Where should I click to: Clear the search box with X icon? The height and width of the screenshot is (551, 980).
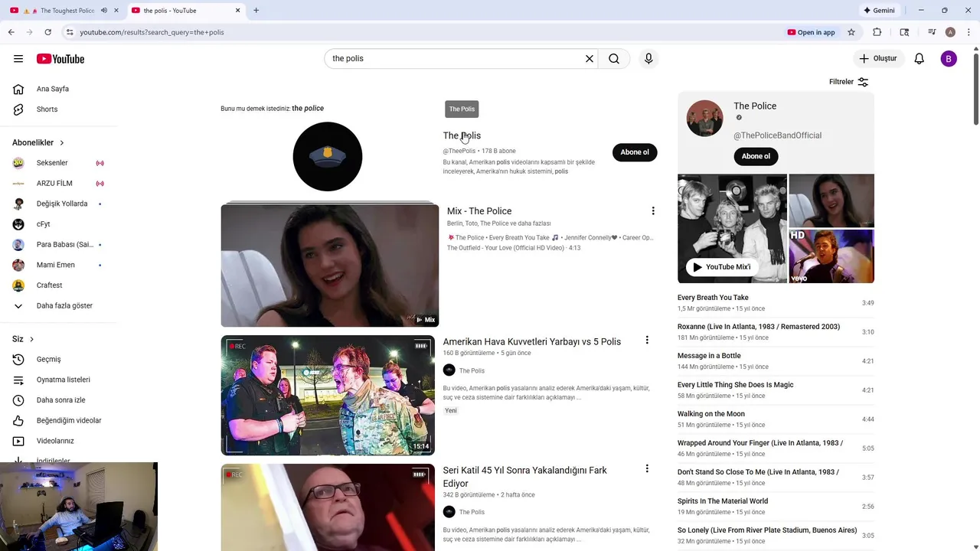(590, 59)
